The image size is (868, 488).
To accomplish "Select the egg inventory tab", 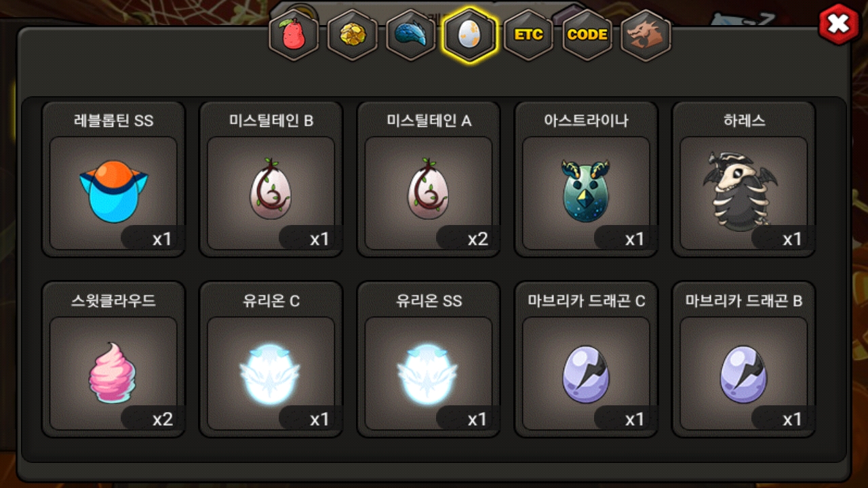I will click(469, 35).
